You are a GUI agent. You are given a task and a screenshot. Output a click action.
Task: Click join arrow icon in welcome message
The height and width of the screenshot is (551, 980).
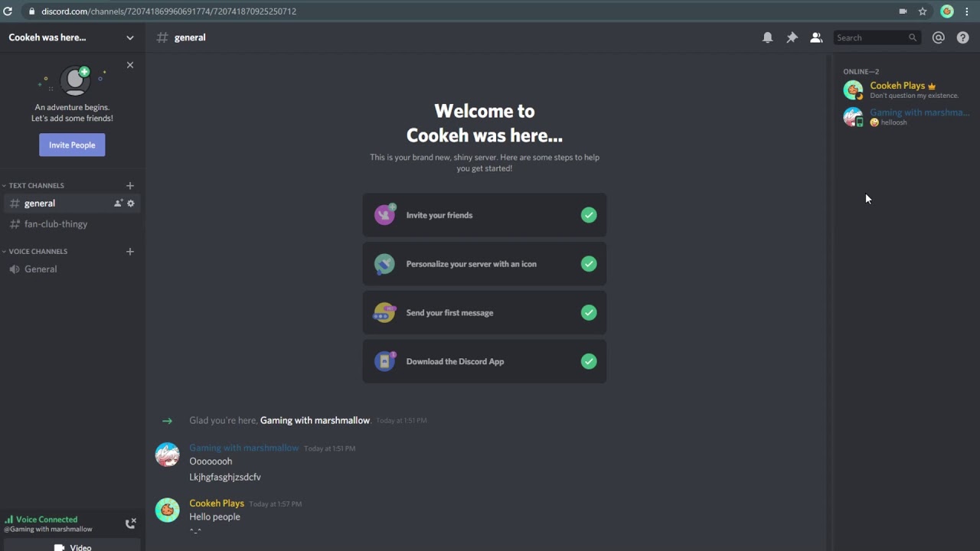(x=167, y=421)
